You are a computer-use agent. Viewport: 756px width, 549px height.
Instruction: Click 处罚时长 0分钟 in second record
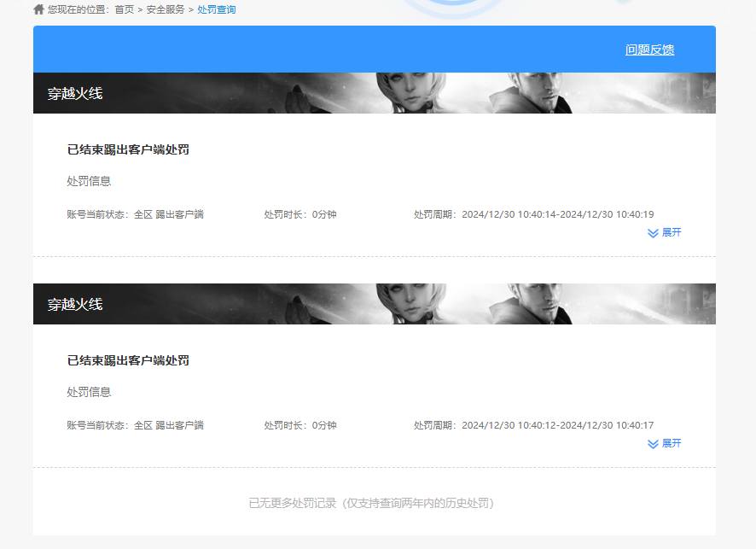pos(300,425)
